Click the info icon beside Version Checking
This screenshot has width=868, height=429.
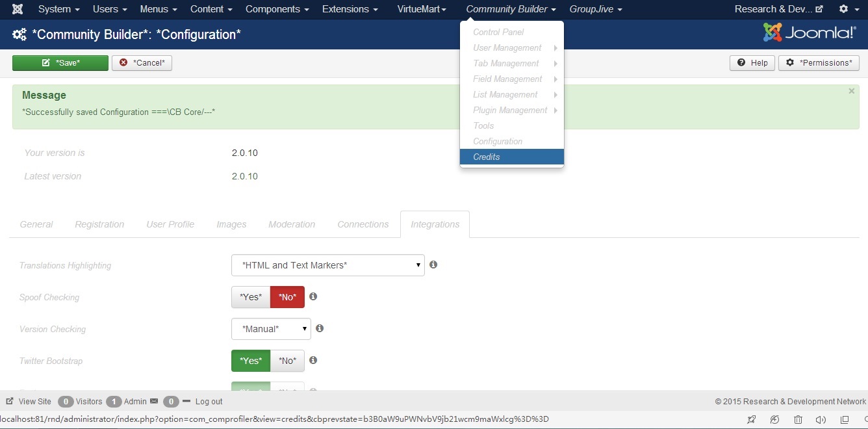tap(320, 328)
